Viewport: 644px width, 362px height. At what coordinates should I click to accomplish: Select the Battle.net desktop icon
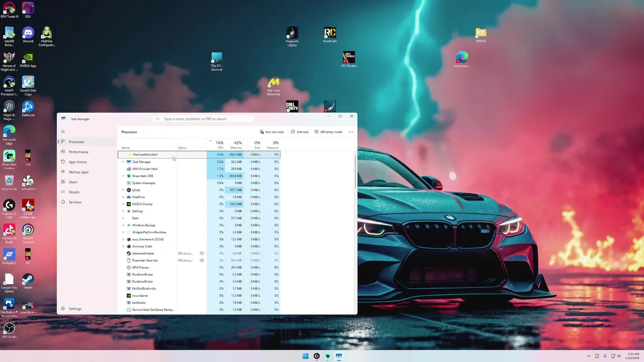28,109
